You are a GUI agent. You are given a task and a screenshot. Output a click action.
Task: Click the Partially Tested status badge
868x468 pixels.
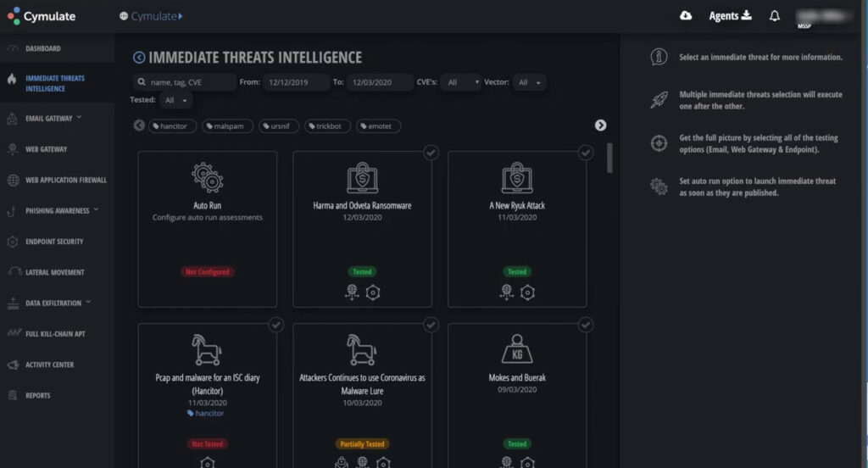[x=362, y=444]
